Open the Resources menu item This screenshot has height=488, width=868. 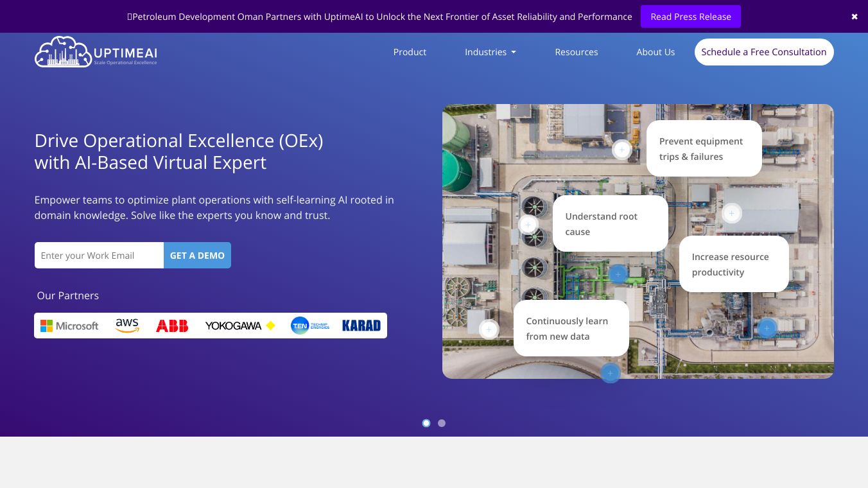(x=576, y=52)
